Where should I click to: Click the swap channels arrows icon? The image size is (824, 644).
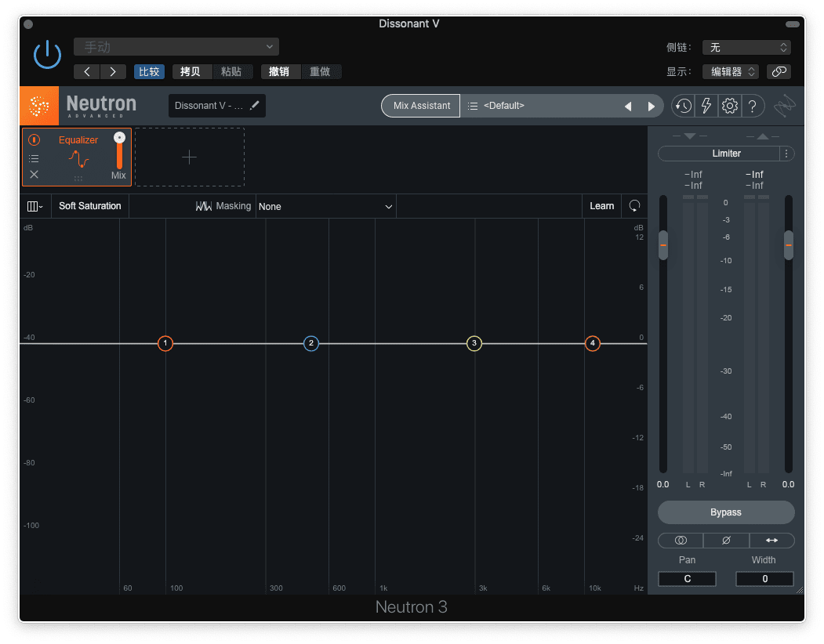[x=771, y=541]
